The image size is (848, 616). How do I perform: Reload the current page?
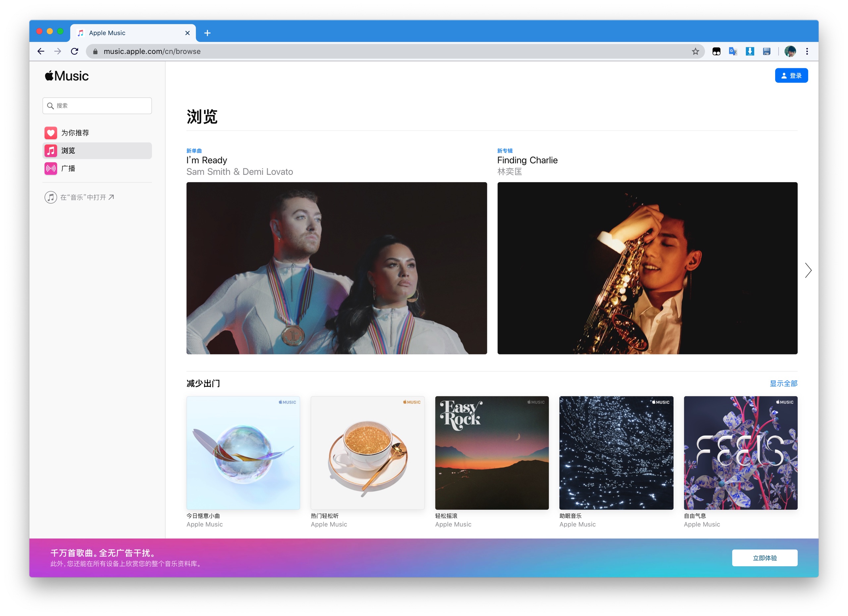(x=75, y=51)
